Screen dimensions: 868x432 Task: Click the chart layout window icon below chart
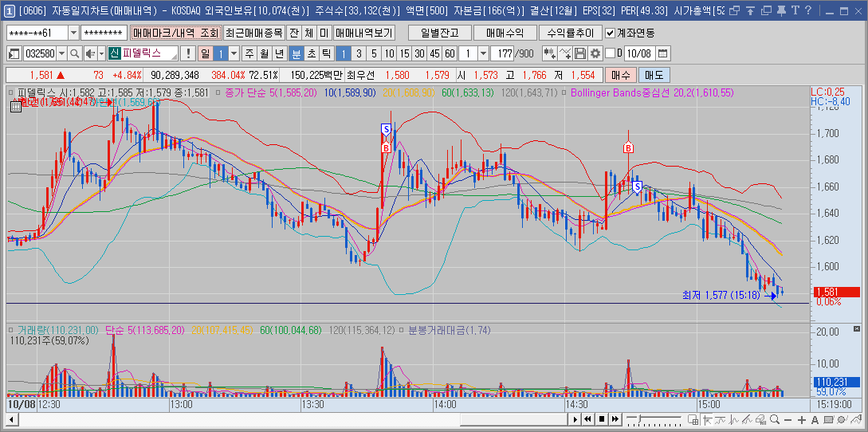point(693,419)
